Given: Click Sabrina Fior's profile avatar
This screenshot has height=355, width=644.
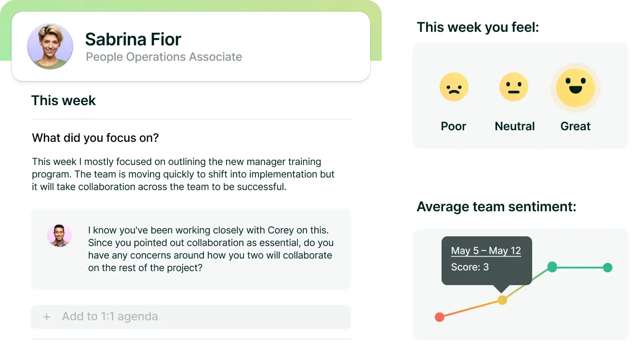Looking at the screenshot, I should click(x=50, y=46).
